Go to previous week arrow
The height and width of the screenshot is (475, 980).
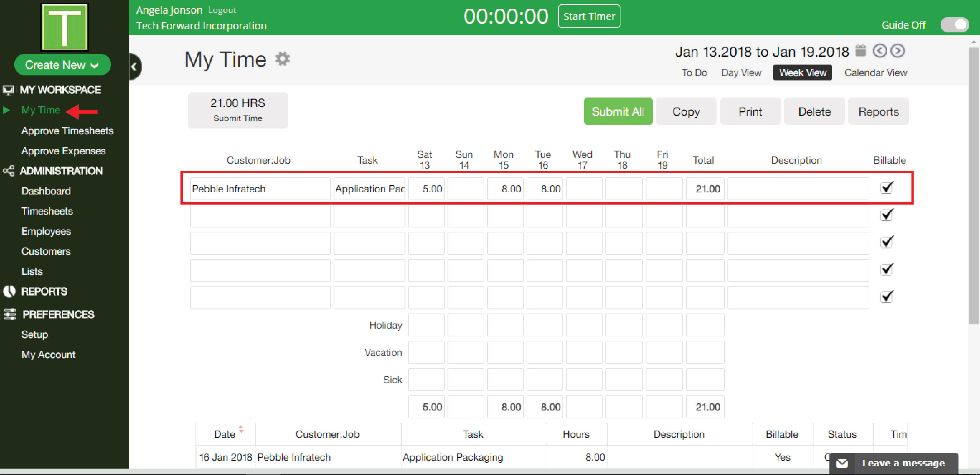coord(879,51)
